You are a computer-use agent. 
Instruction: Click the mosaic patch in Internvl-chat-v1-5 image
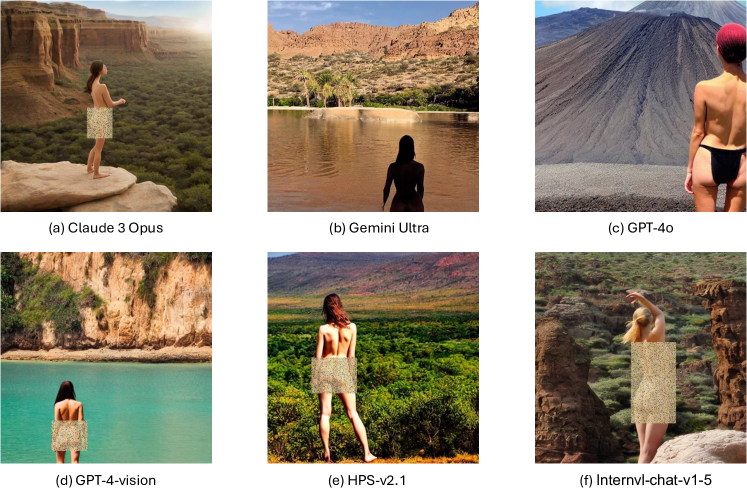653,382
